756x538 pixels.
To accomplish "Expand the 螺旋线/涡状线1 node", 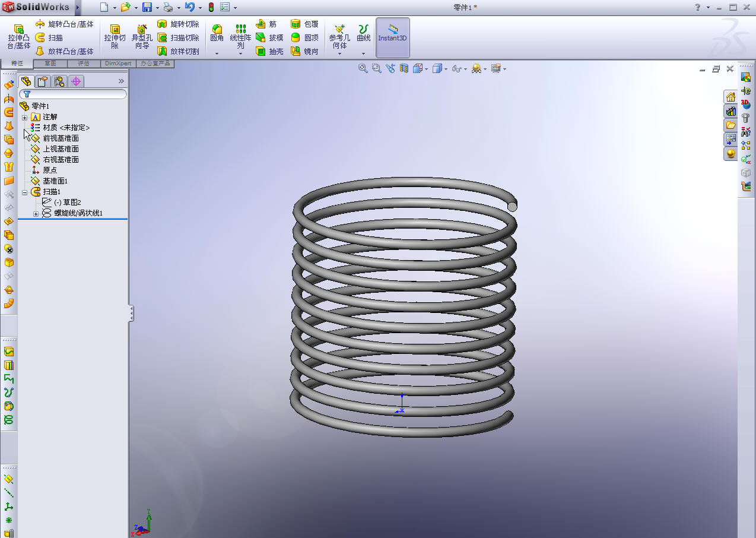I will tap(36, 214).
